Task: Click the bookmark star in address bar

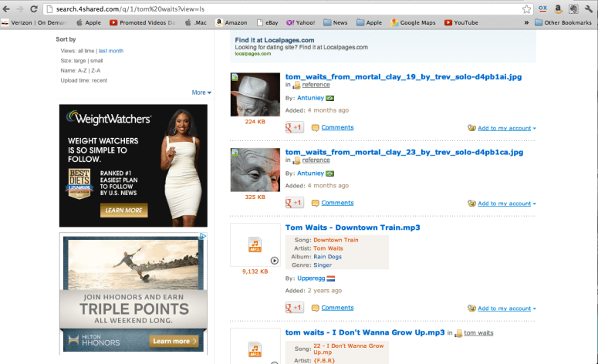Action: pyautogui.click(x=526, y=8)
